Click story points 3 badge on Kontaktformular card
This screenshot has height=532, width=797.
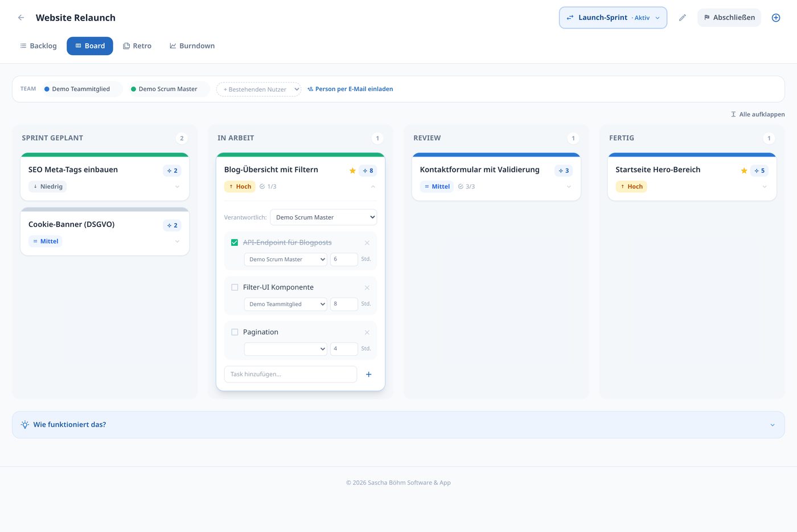pos(564,171)
